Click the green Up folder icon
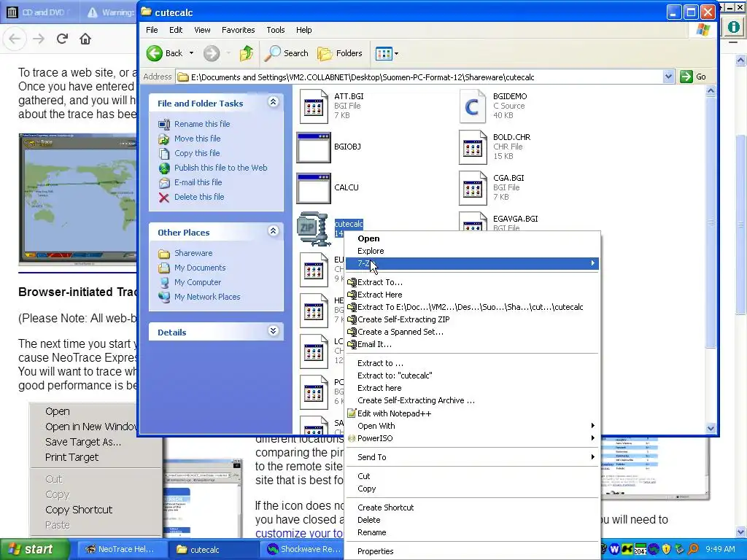Screen dimensions: 747x560 [247, 53]
